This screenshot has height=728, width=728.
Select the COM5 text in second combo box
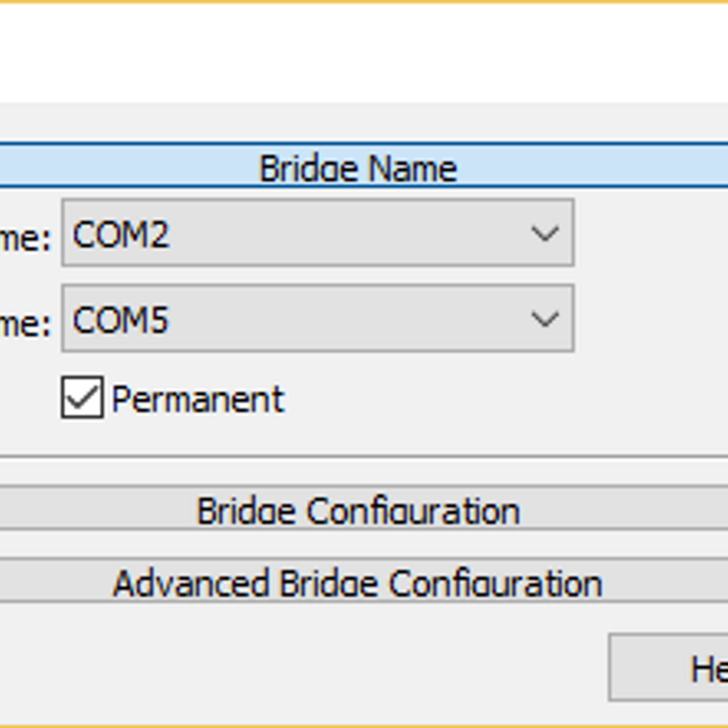coord(121,320)
